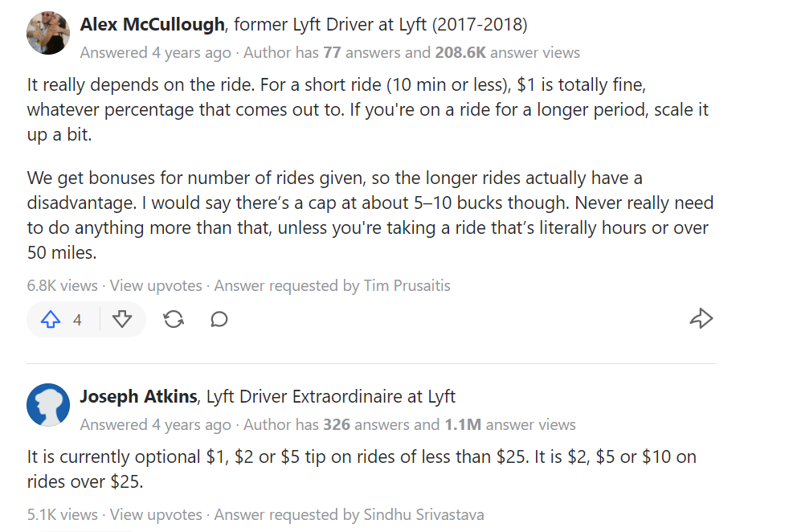
Task: Click Alex's 'Answered 4 years ago' timestamp
Action: [155, 53]
